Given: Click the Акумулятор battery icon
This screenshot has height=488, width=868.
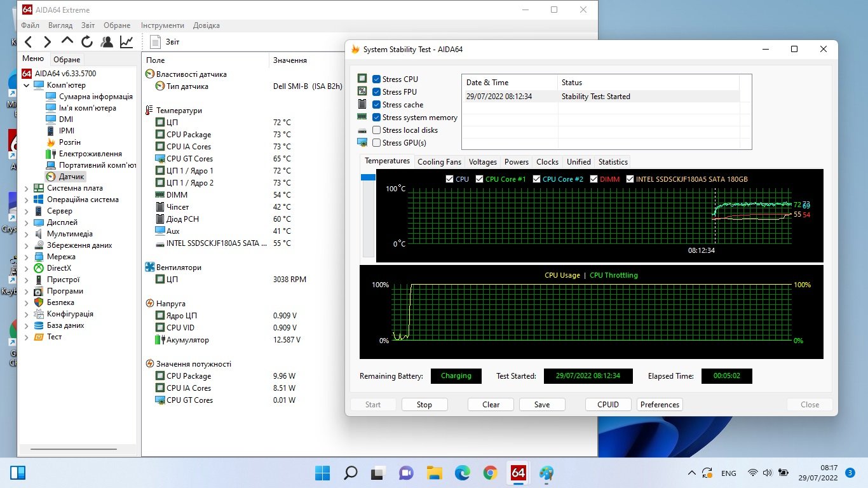Looking at the screenshot, I should tap(160, 340).
